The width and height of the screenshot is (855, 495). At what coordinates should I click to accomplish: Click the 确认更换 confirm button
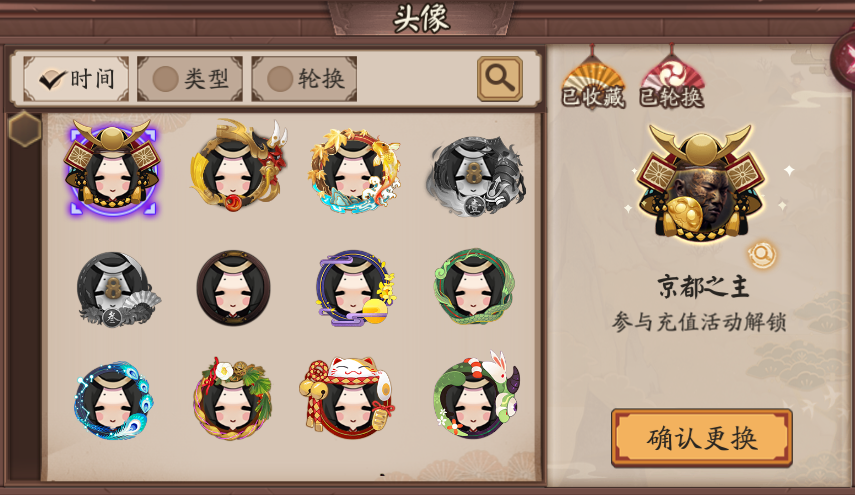pos(701,438)
